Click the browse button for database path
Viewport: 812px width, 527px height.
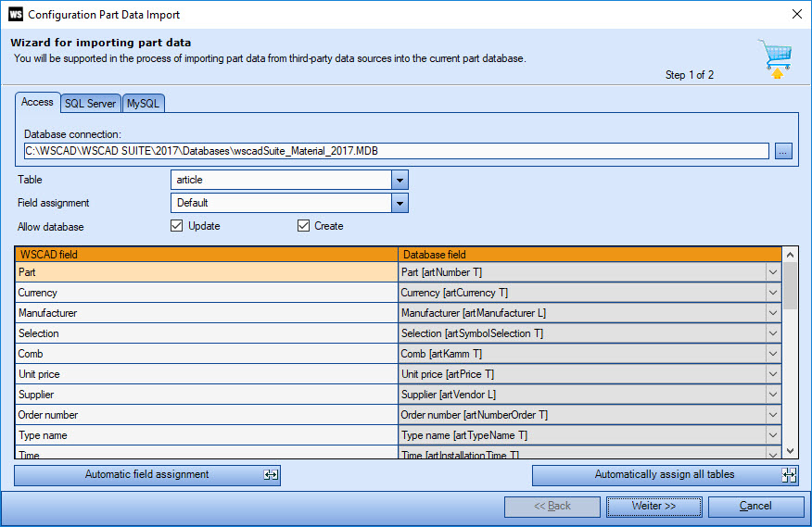[784, 151]
